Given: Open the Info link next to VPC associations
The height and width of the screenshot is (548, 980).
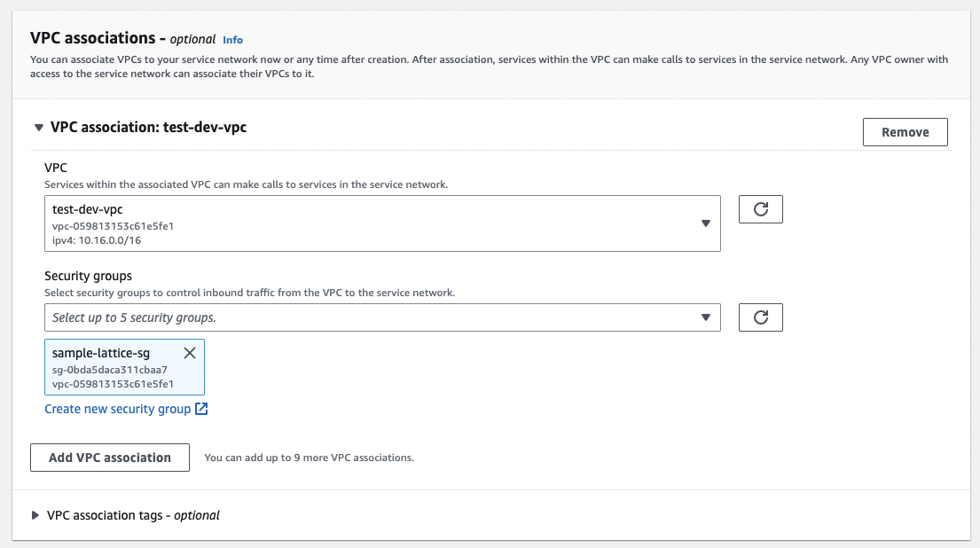Looking at the screenshot, I should pos(232,39).
